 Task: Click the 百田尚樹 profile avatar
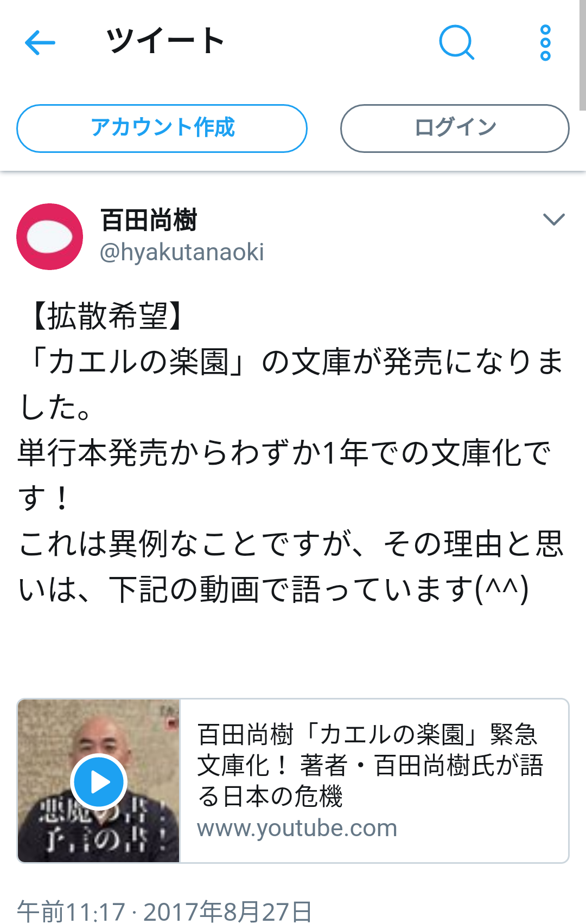49,236
